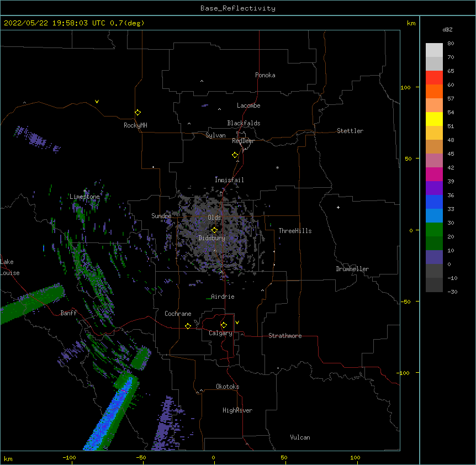476x465 pixels.
Task: Click the -100 tick on the horizontal axis
Action: (70, 457)
